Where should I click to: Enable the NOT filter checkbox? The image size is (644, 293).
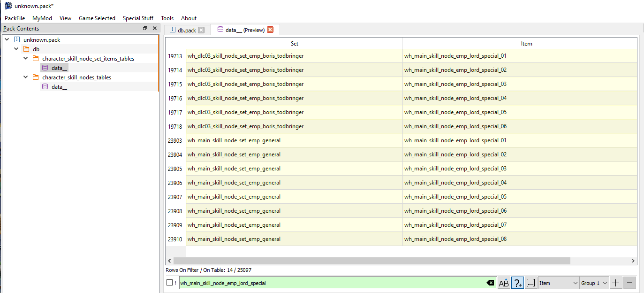[170, 283]
